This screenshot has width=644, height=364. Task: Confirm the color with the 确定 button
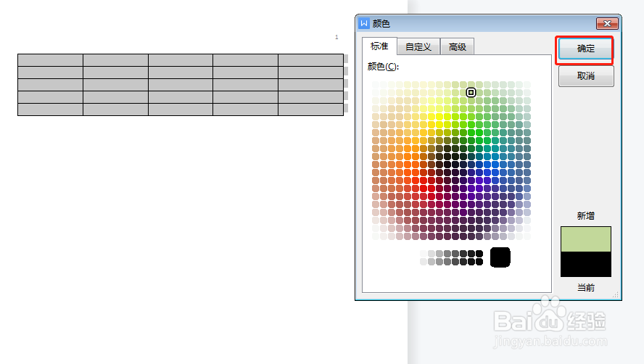pos(586,49)
